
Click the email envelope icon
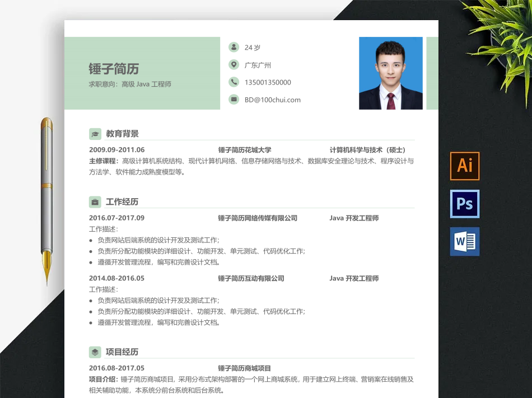coord(234,99)
